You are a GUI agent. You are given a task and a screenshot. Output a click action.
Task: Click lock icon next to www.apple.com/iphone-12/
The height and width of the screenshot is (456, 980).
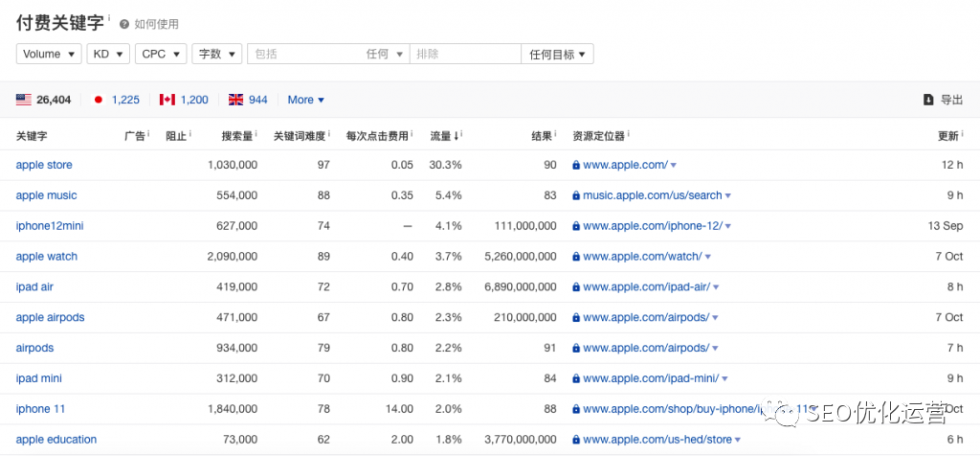click(x=576, y=226)
